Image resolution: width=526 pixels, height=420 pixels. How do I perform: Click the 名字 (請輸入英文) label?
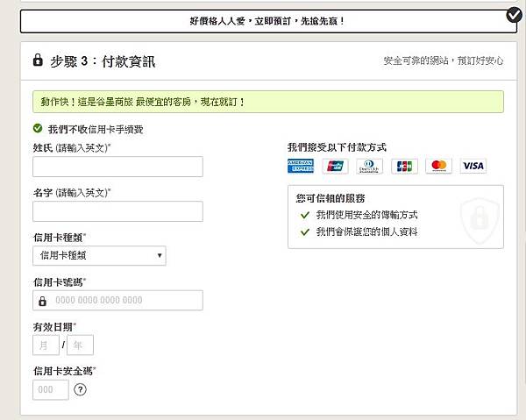pos(72,193)
